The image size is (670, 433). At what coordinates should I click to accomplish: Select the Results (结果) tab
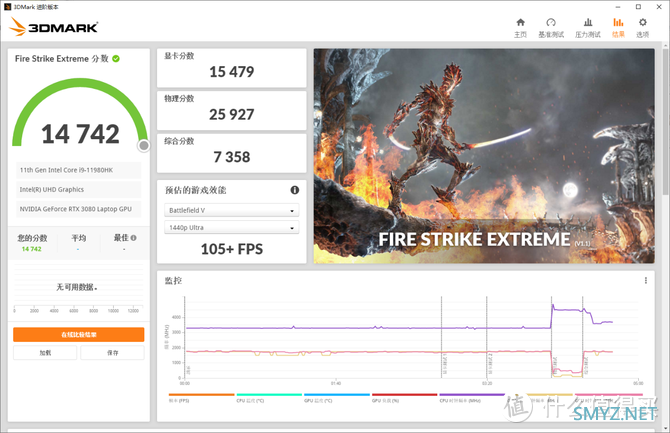click(618, 28)
